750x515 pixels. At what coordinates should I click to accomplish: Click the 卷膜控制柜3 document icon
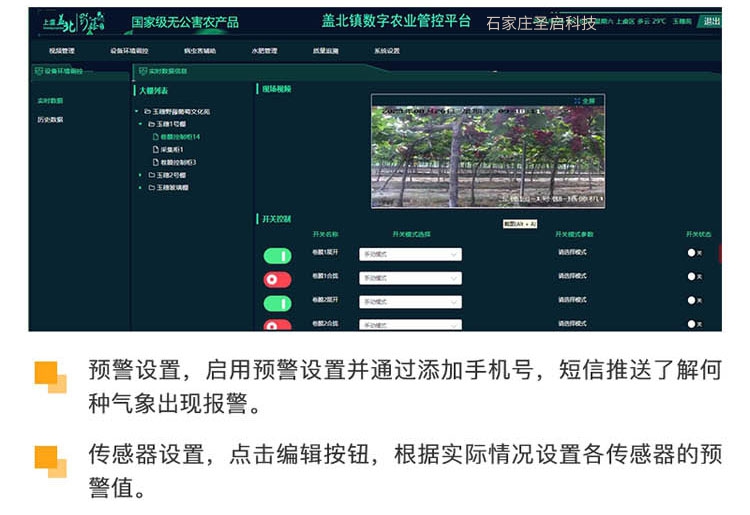click(154, 162)
